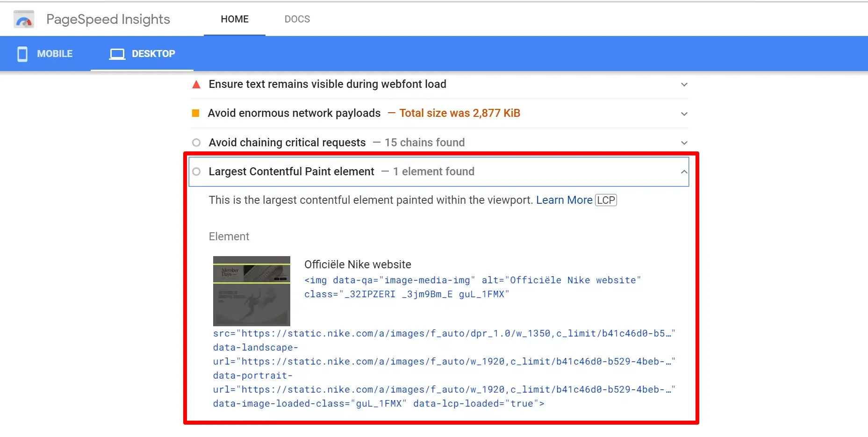Click the PageSpeed Insights logo icon
The height and width of the screenshot is (437, 868).
click(x=24, y=20)
